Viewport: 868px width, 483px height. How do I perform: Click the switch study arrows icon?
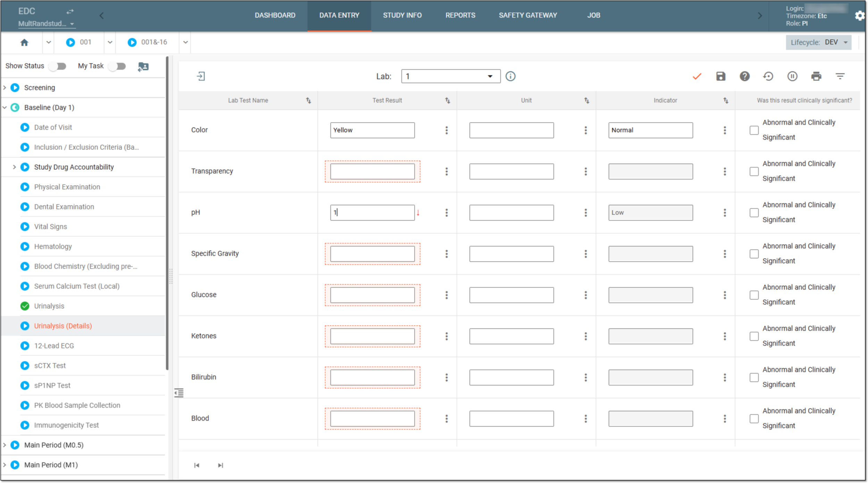coord(70,11)
